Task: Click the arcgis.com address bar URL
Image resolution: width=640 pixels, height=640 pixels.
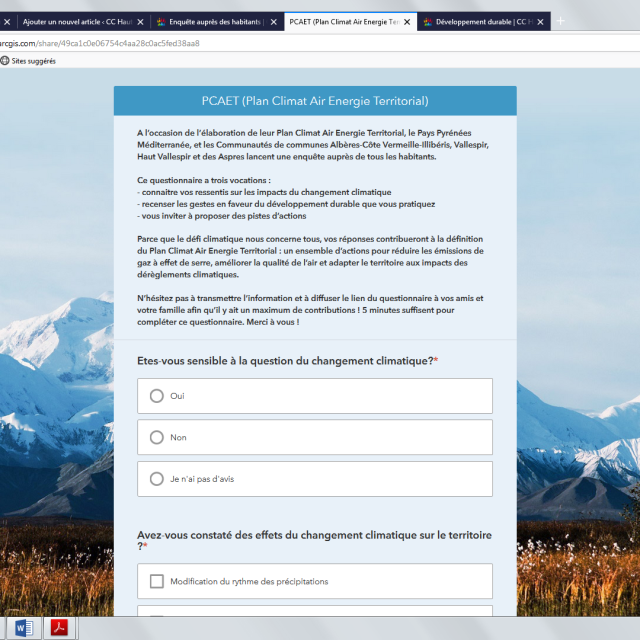Action: 100,43
